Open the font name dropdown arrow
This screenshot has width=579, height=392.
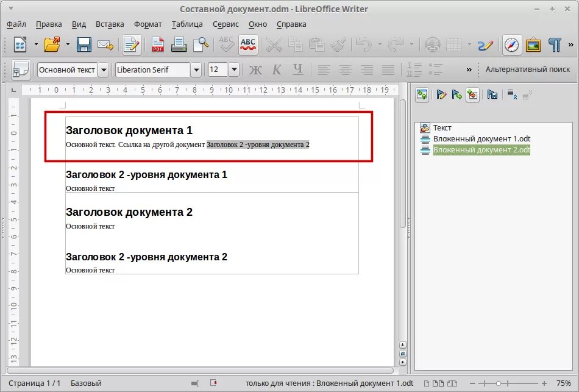[196, 69]
